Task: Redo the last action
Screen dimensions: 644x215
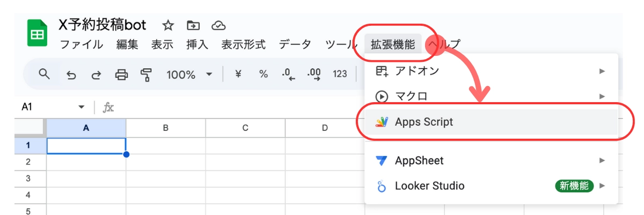Action: click(96, 75)
